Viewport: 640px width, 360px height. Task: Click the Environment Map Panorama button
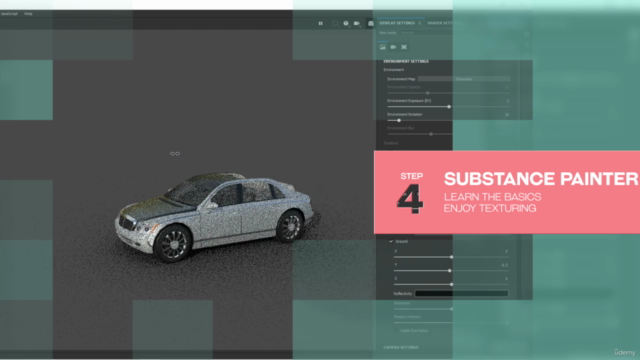point(464,79)
